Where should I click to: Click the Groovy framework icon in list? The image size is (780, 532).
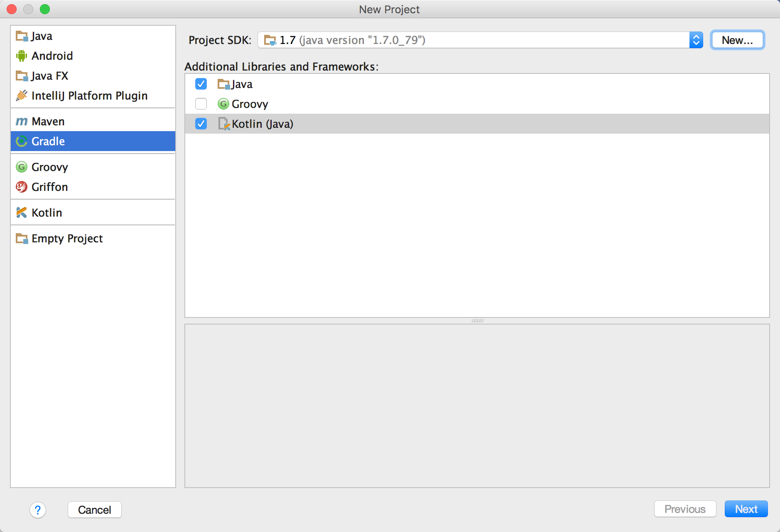click(x=223, y=104)
